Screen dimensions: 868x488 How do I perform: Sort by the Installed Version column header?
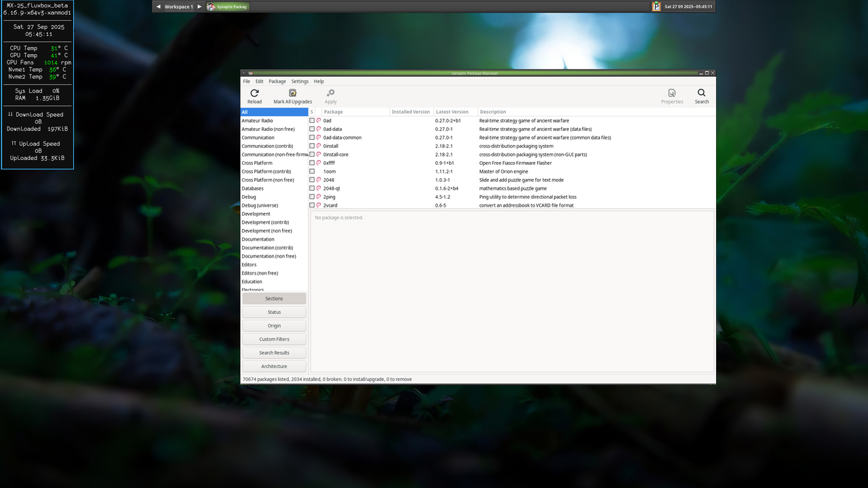pos(411,112)
